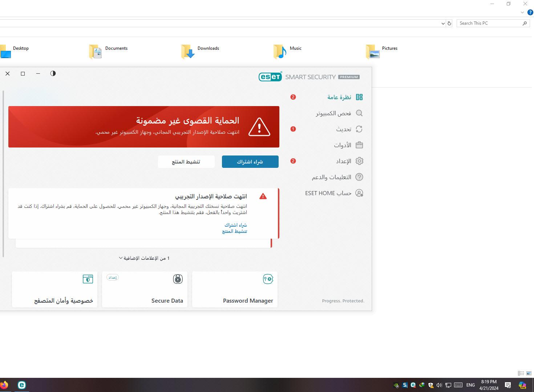534x392 pixels.
Task: Switch Explorer to details view
Action: (521, 373)
